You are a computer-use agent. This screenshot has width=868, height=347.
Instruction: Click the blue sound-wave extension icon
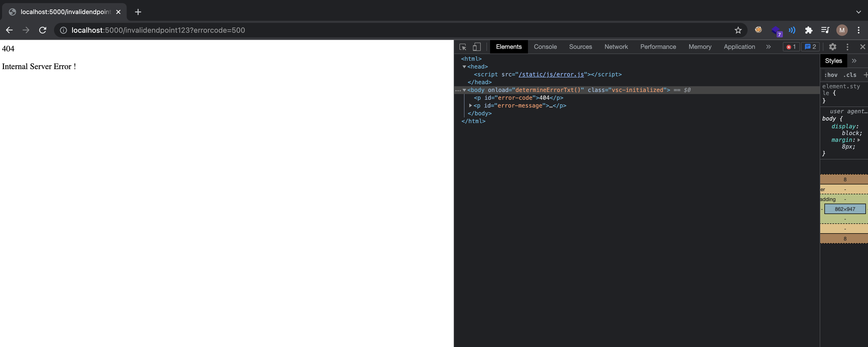pos(792,30)
